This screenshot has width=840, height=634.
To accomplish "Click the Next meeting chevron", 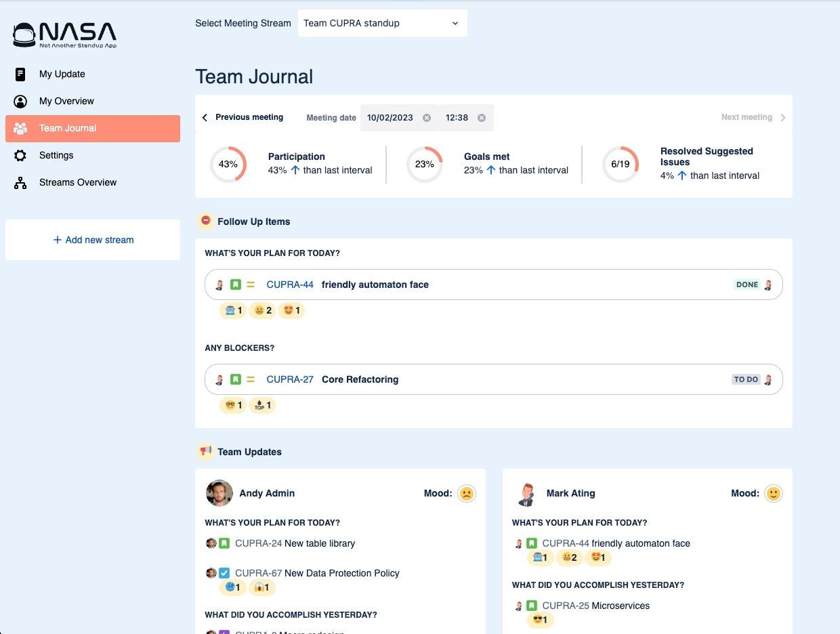I will [x=783, y=117].
